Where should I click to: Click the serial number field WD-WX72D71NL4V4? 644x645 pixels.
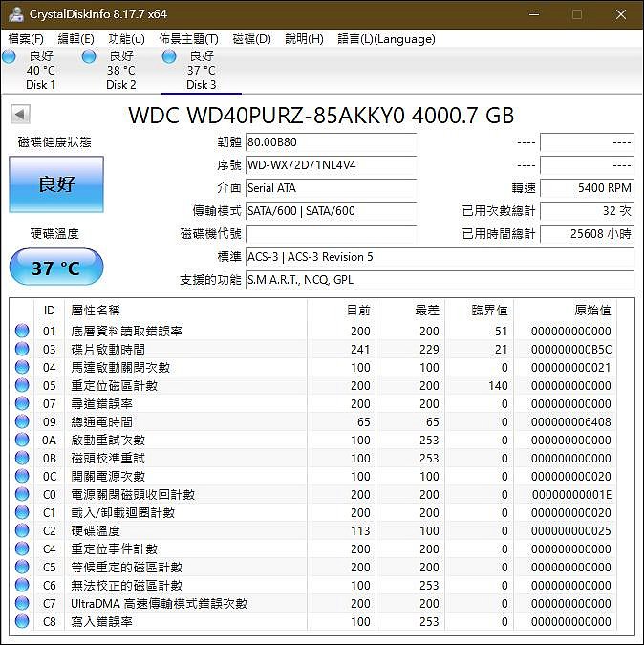coord(331,165)
